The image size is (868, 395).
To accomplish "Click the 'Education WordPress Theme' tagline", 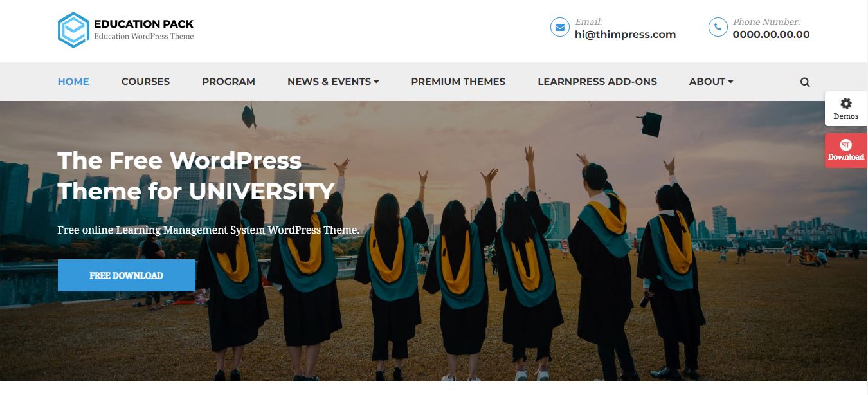I will pyautogui.click(x=143, y=37).
